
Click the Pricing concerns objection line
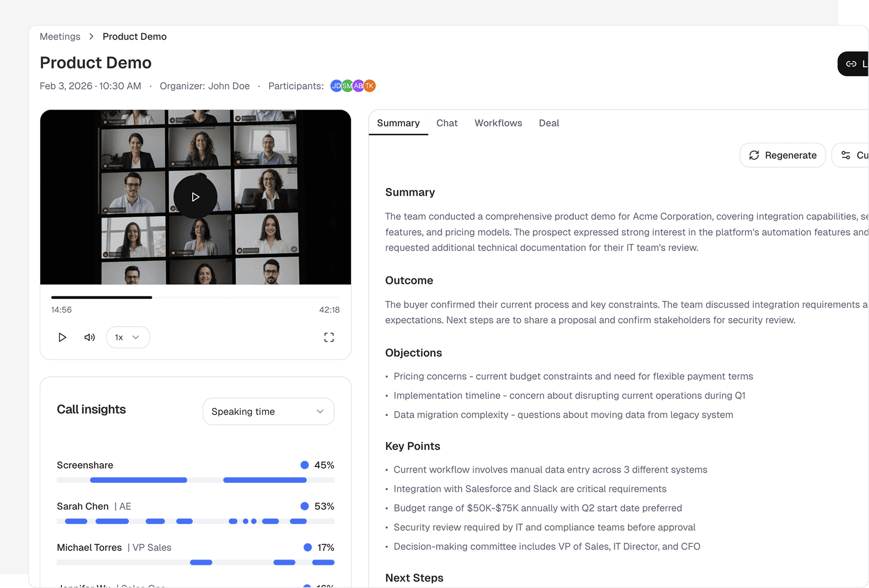point(573,376)
